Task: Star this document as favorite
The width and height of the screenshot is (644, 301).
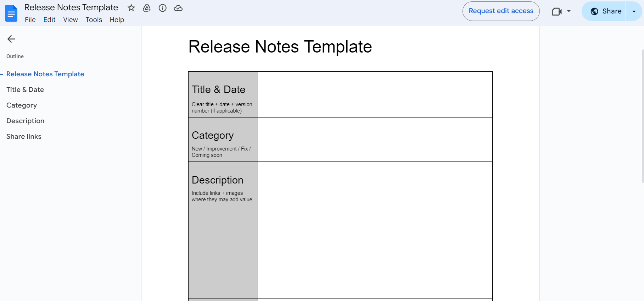Action: coord(131,8)
